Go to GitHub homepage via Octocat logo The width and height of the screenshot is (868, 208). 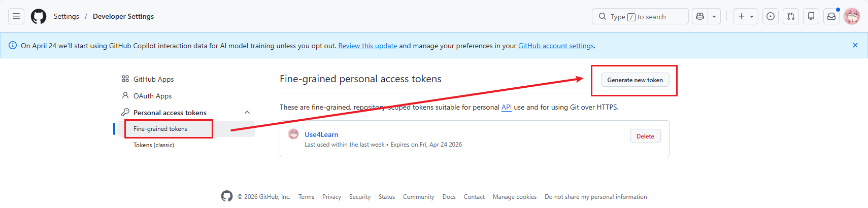click(x=39, y=16)
